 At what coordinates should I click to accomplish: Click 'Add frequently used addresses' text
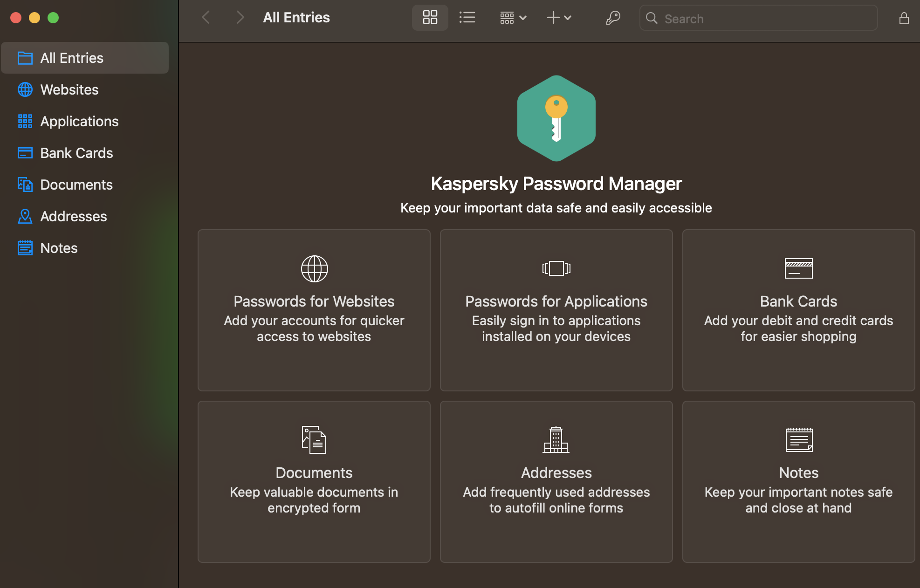click(x=556, y=500)
